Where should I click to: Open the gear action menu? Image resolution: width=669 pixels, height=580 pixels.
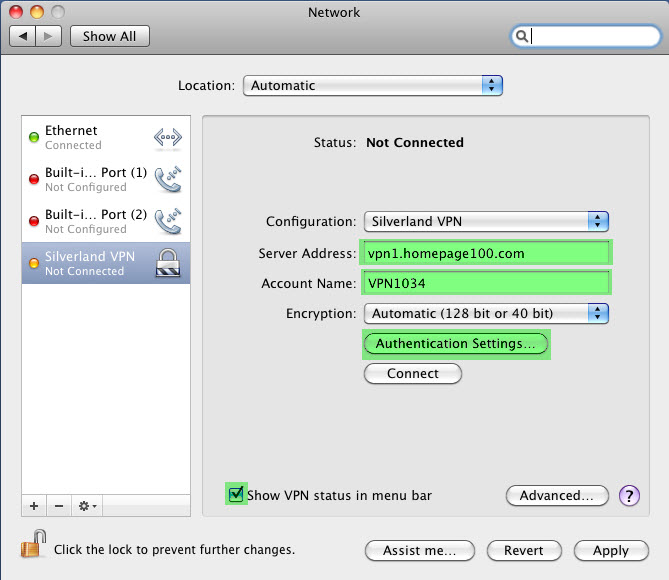click(87, 506)
